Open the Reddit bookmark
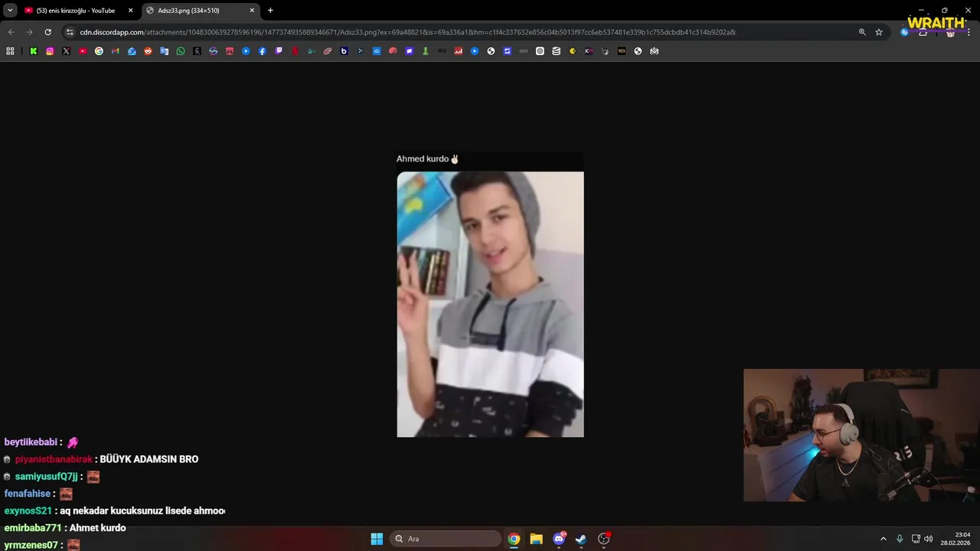Image resolution: width=980 pixels, height=551 pixels. point(148,51)
